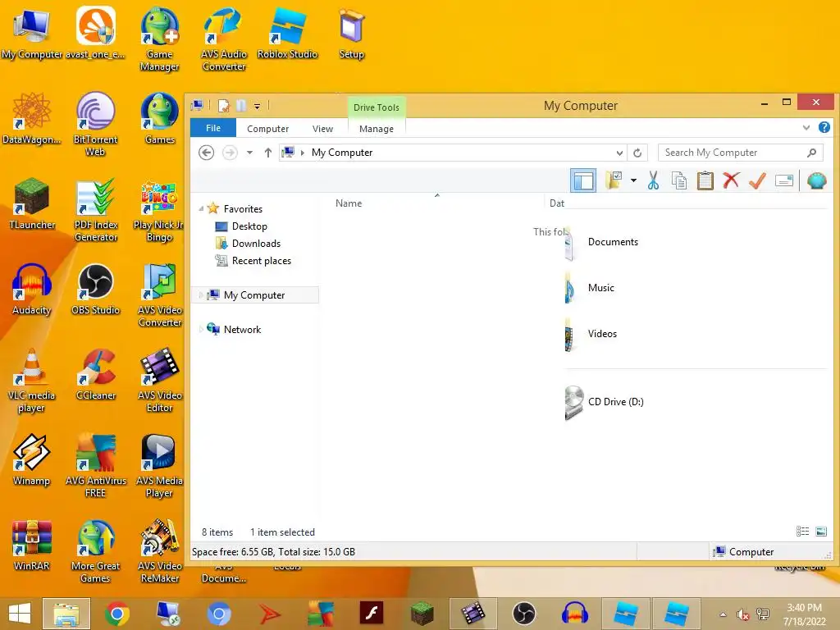Open the TLauncher desktop icon

point(32,203)
